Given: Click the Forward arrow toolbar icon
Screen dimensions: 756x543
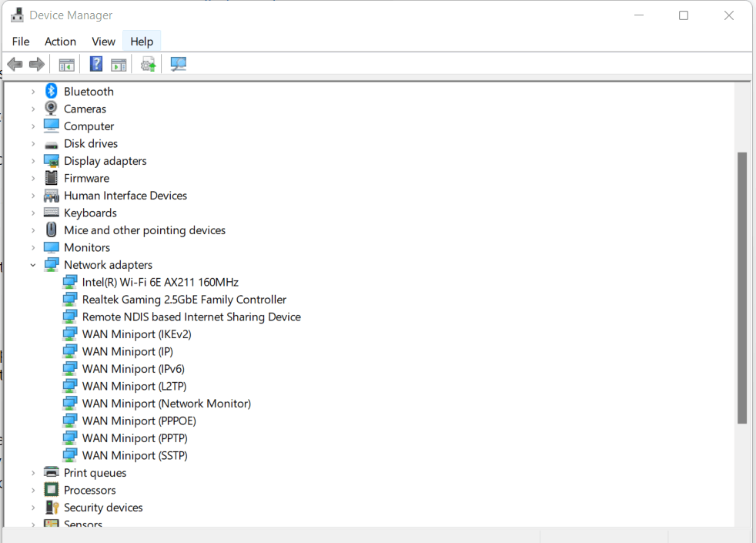Looking at the screenshot, I should tap(36, 65).
